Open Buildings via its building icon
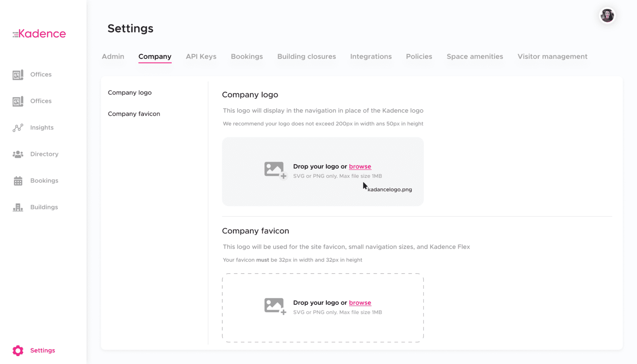This screenshot has width=637, height=364. (x=18, y=207)
